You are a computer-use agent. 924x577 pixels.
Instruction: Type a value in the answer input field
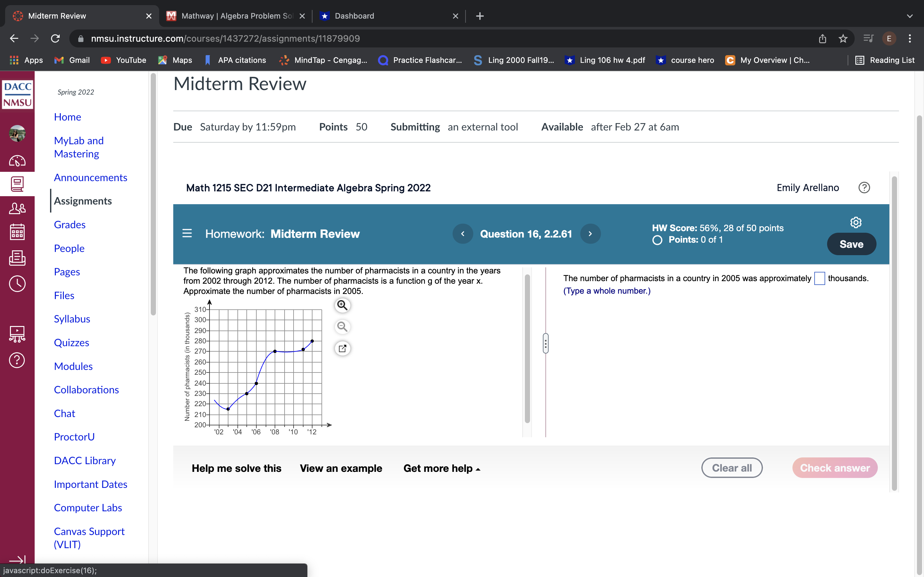click(x=819, y=278)
